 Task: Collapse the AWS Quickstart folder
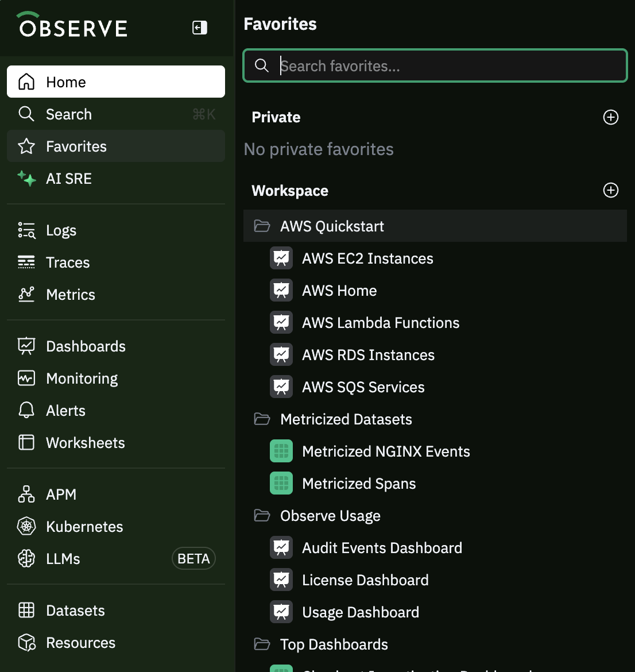[x=435, y=226]
